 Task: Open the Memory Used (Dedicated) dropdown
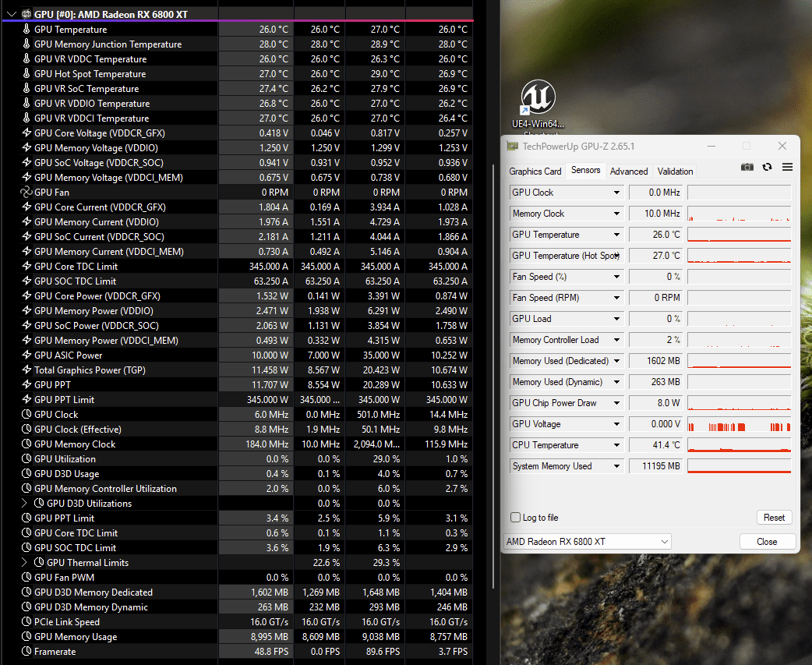616,361
